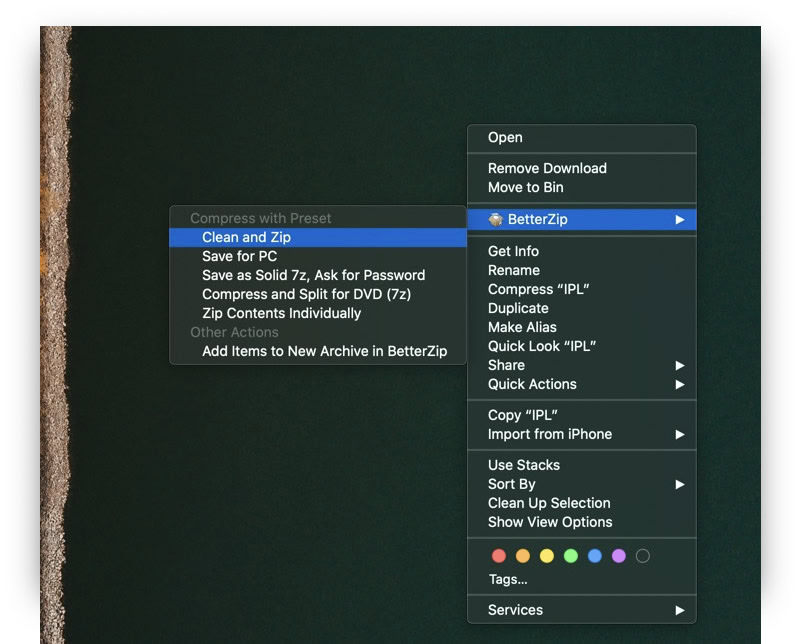Apply the green color tag

(x=570, y=556)
